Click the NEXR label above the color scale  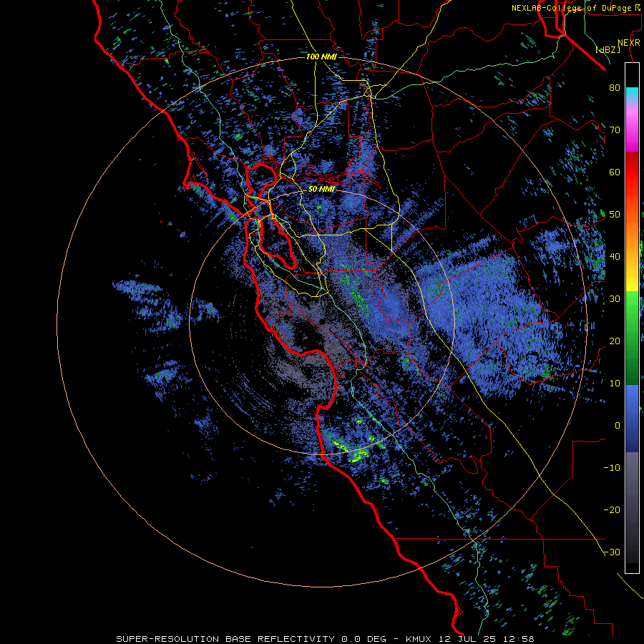(x=629, y=43)
